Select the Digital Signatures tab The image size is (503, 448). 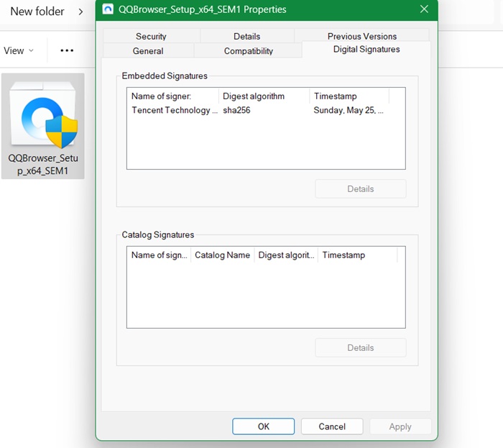(366, 50)
